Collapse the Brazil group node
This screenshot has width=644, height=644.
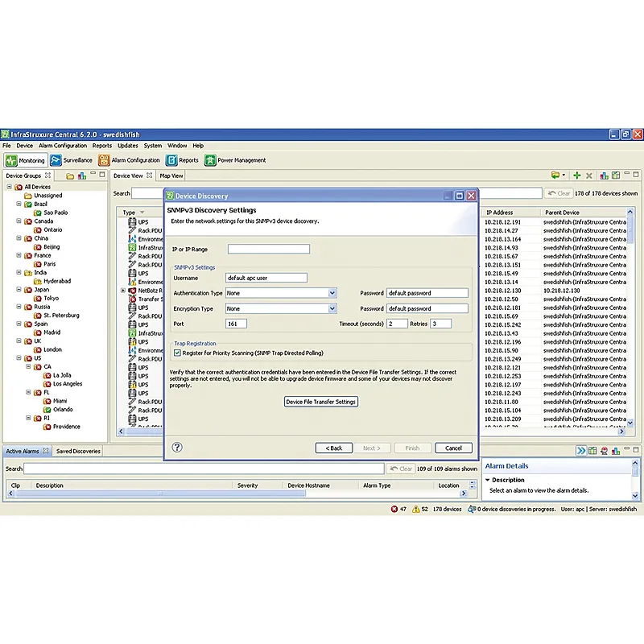tap(19, 204)
